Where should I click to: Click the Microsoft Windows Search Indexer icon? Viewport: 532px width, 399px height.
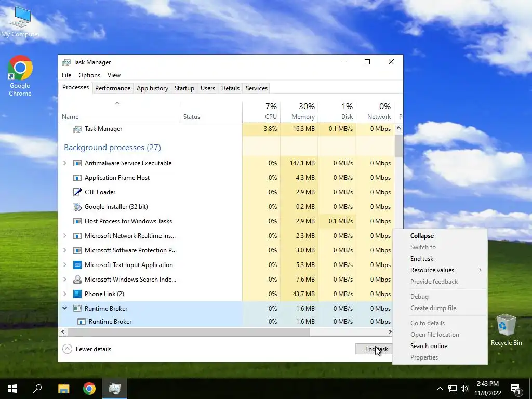point(77,280)
